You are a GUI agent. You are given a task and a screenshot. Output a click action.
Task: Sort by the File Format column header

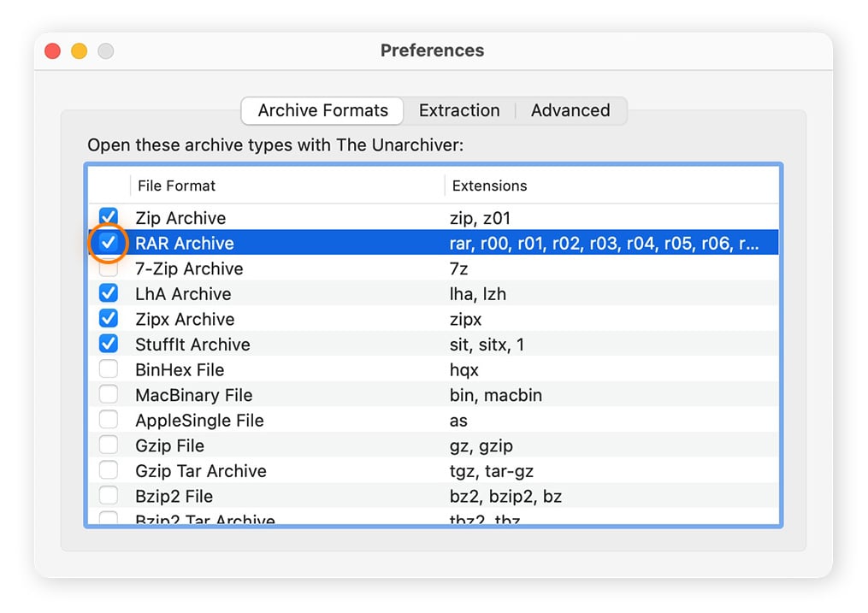click(176, 186)
